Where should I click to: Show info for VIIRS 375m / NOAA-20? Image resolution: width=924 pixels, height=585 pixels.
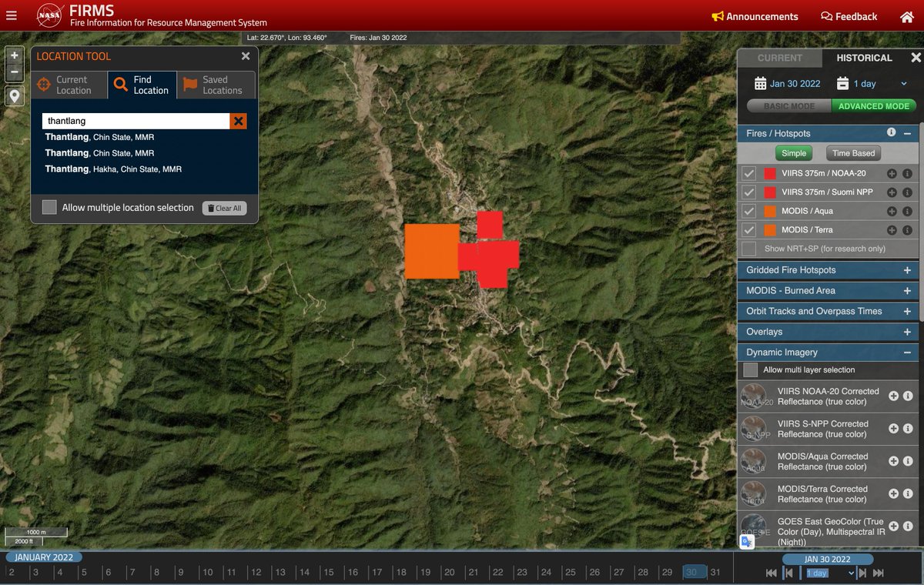coord(907,174)
